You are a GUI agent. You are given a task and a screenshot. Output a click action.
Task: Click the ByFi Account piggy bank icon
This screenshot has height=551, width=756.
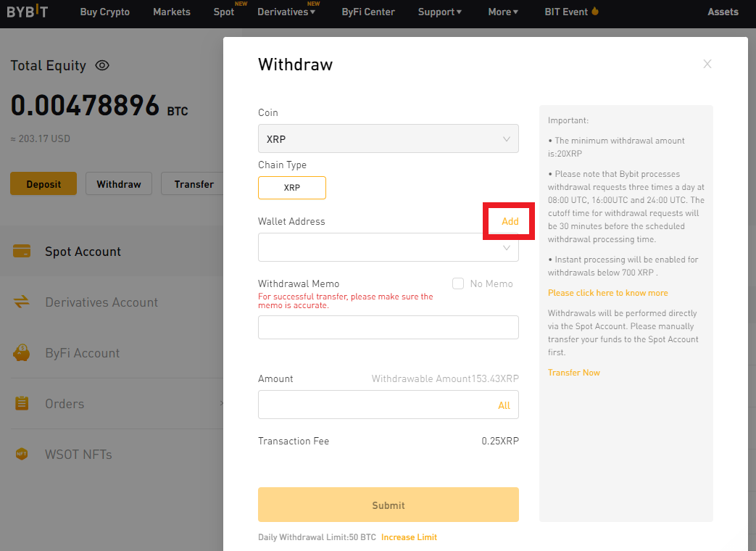[x=22, y=353]
